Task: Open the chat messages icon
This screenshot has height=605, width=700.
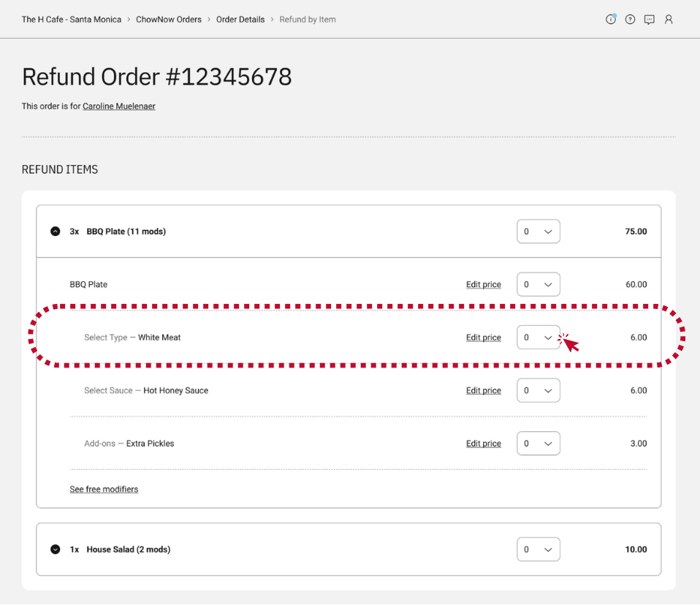Action: point(649,20)
